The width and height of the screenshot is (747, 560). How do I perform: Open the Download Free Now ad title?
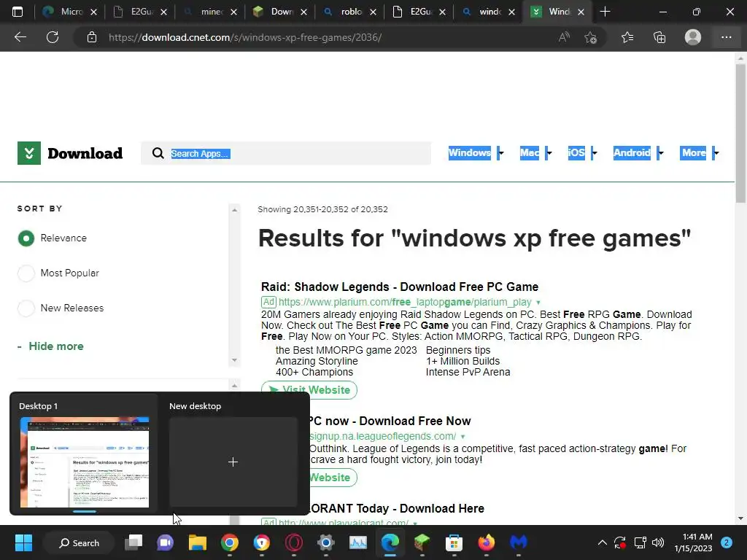point(391,421)
